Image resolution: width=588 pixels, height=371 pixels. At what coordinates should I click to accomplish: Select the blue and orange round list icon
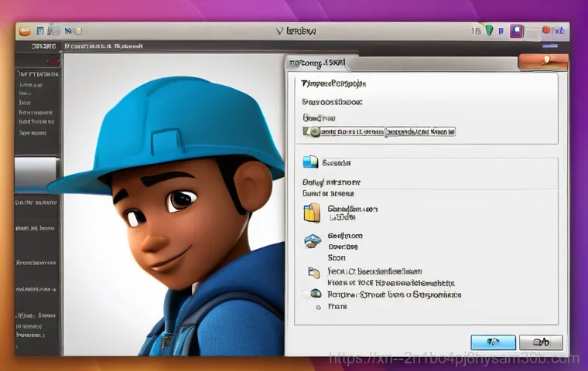pos(312,241)
